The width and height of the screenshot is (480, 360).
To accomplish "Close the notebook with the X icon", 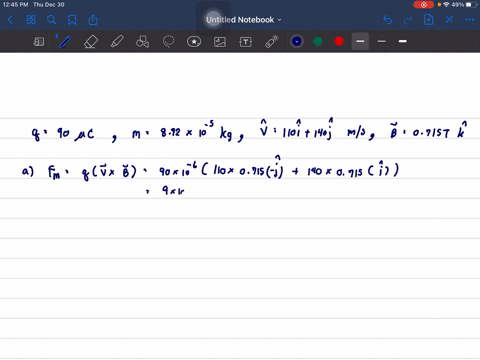I will [x=449, y=20].
